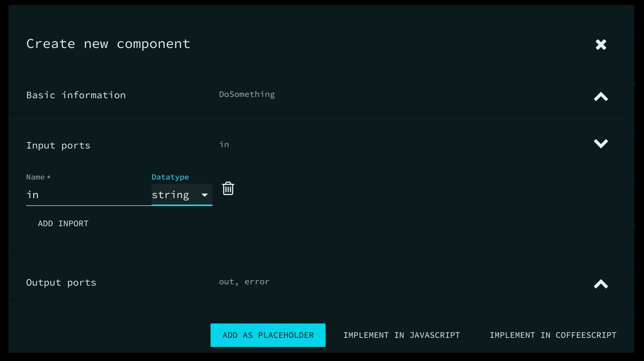Click the Input ports section header
Viewport: 644px width, 361px height.
click(x=58, y=145)
